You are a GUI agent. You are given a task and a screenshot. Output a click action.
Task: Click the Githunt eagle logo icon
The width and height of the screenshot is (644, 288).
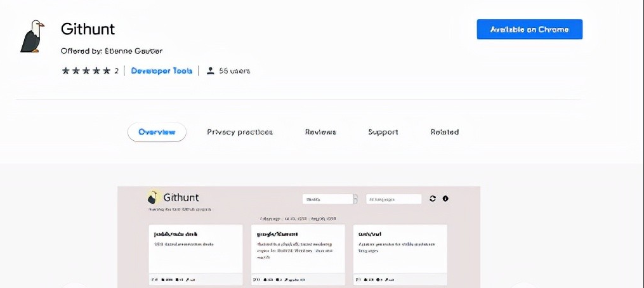pyautogui.click(x=32, y=36)
